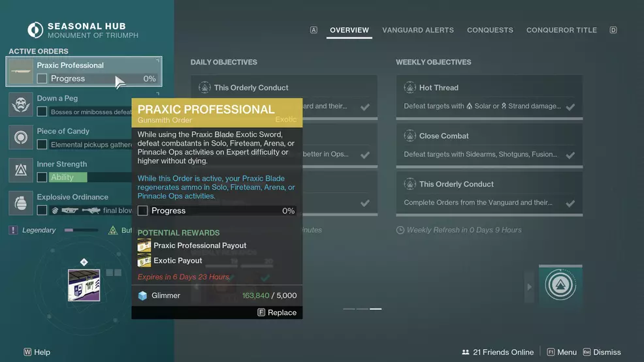This screenshot has width=644, height=362.
Task: Select the Piece of Candy orb icon
Action: pos(20,138)
